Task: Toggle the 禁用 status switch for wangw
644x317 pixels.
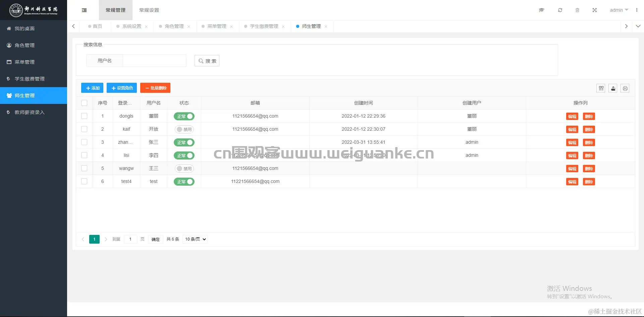Action: (184, 169)
